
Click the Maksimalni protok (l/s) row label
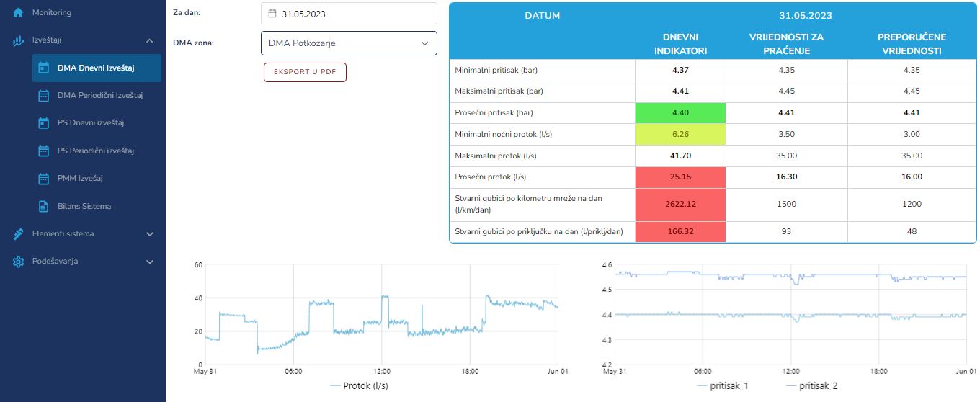coord(496,156)
